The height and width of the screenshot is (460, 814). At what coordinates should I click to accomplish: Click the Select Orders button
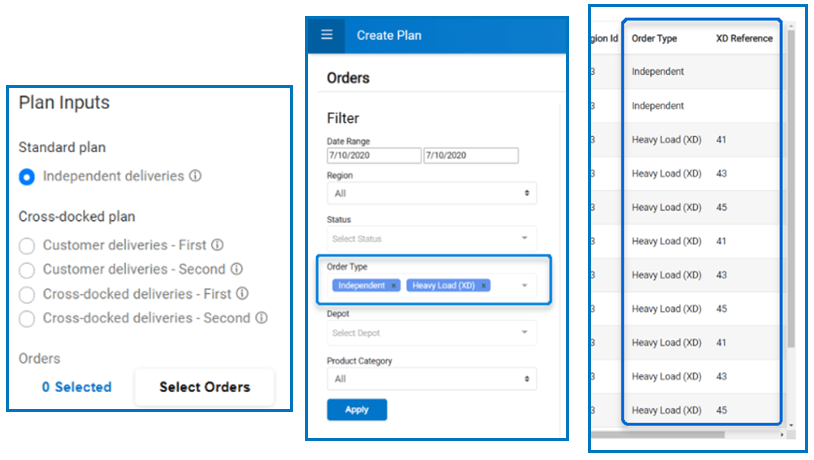(x=205, y=387)
